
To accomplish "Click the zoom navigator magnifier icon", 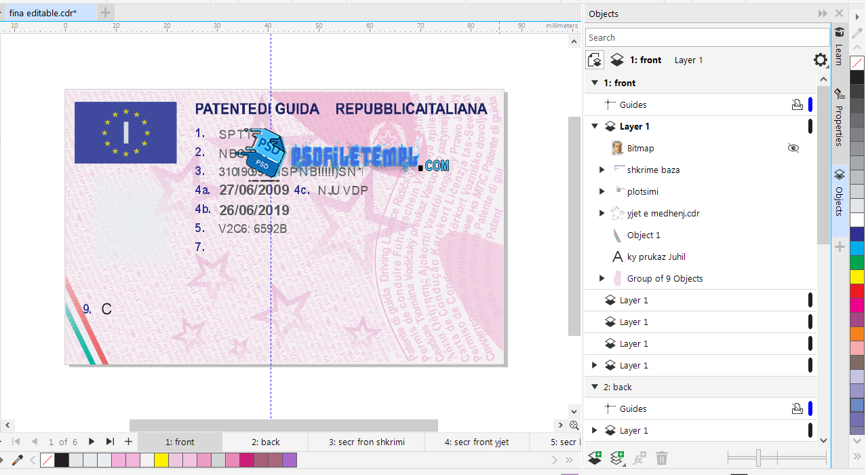I will 574,425.
